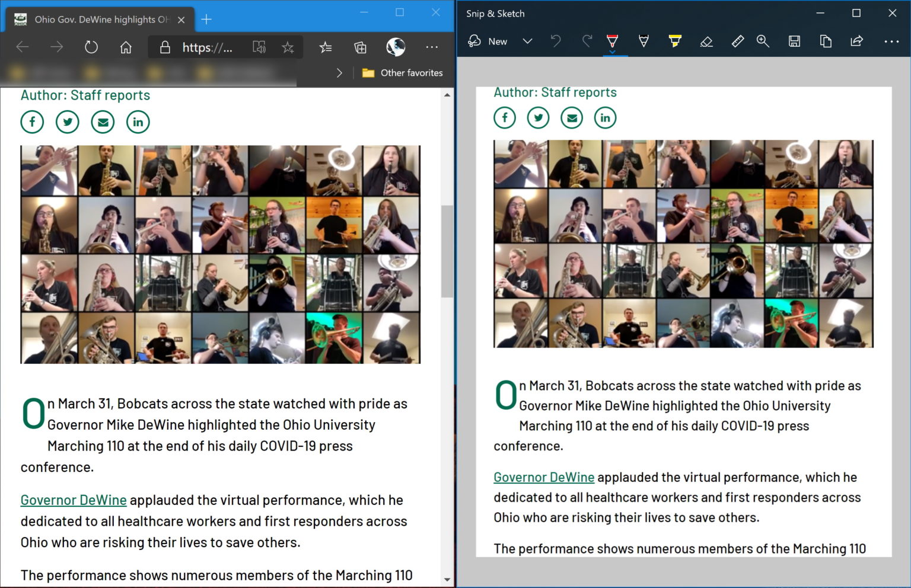Save the current snip

point(794,41)
